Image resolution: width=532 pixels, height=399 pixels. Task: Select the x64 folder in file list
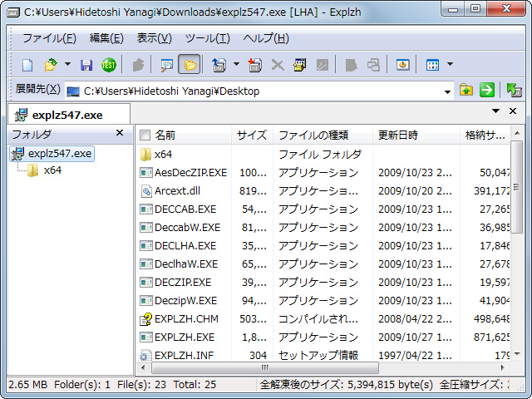click(156, 155)
